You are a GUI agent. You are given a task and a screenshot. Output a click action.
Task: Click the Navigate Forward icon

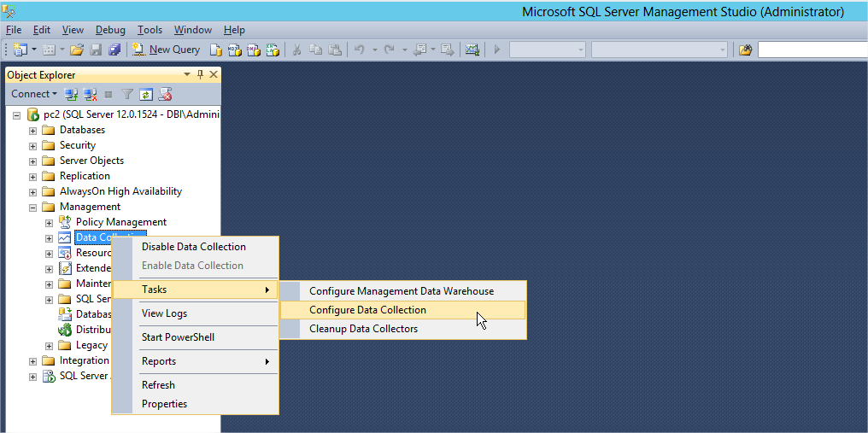(448, 50)
